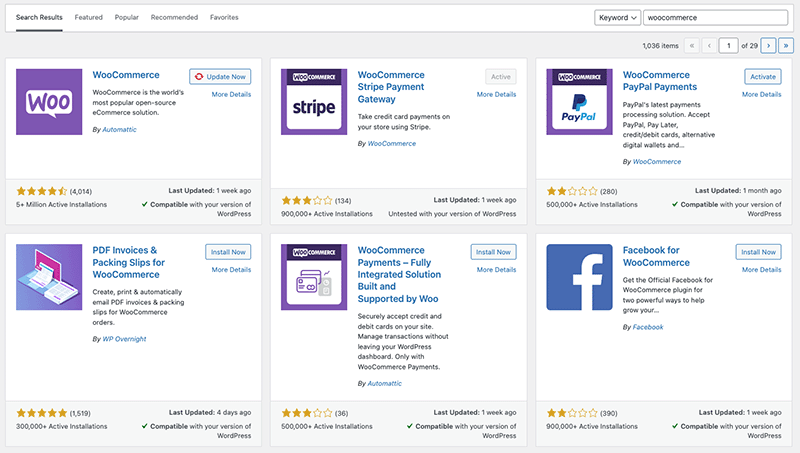Go to the first page of results
The image size is (800, 453).
pyautogui.click(x=692, y=45)
